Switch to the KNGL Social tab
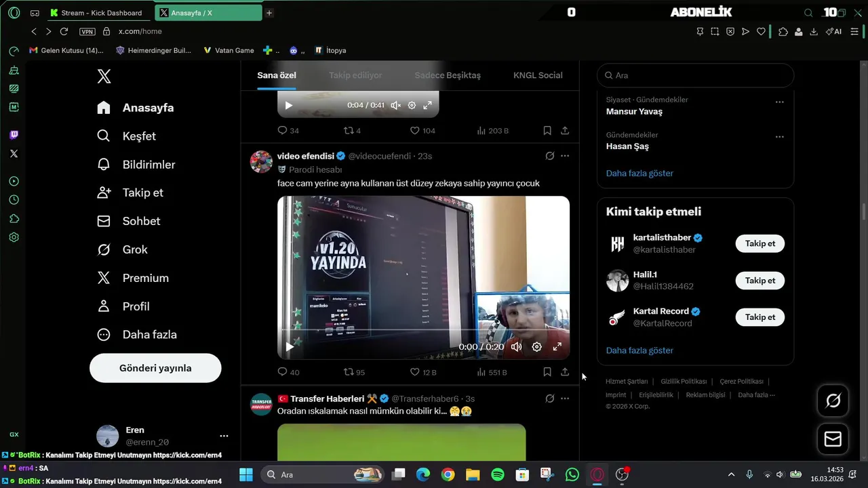Screen dimensions: 868x488 (538, 75)
